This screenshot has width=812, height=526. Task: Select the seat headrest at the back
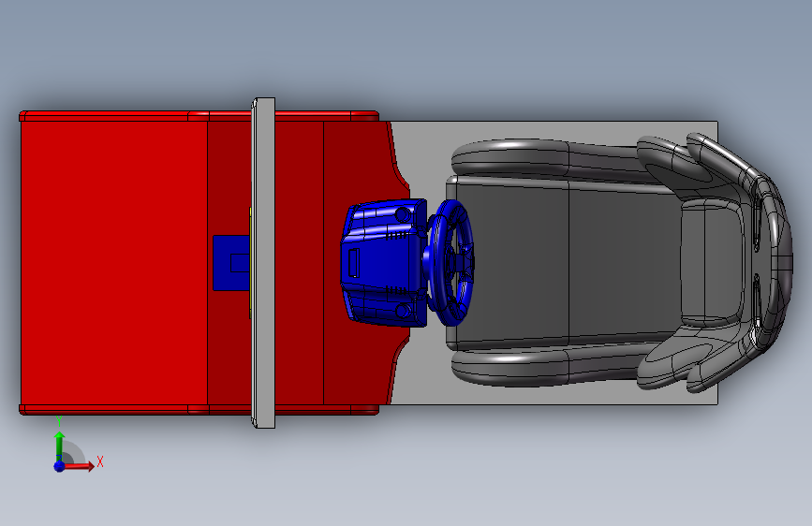pyautogui.click(x=714, y=263)
